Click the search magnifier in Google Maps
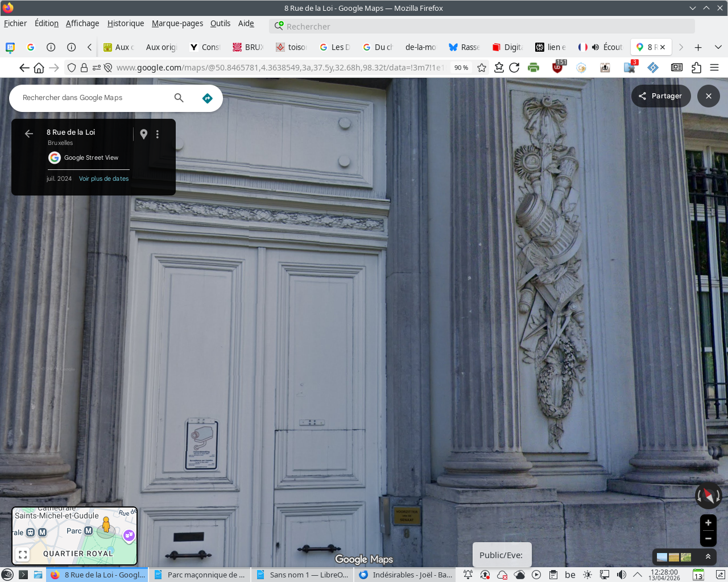 click(x=179, y=98)
